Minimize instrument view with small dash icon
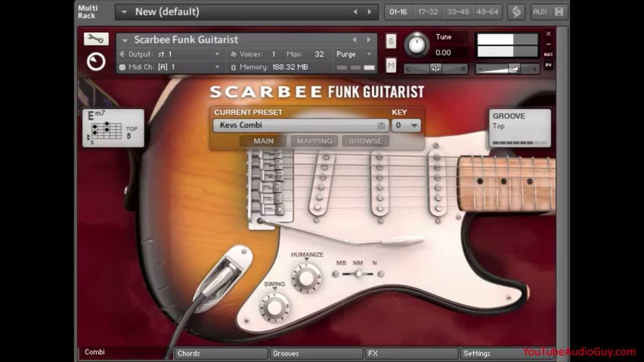The width and height of the screenshot is (644, 362). [x=548, y=44]
